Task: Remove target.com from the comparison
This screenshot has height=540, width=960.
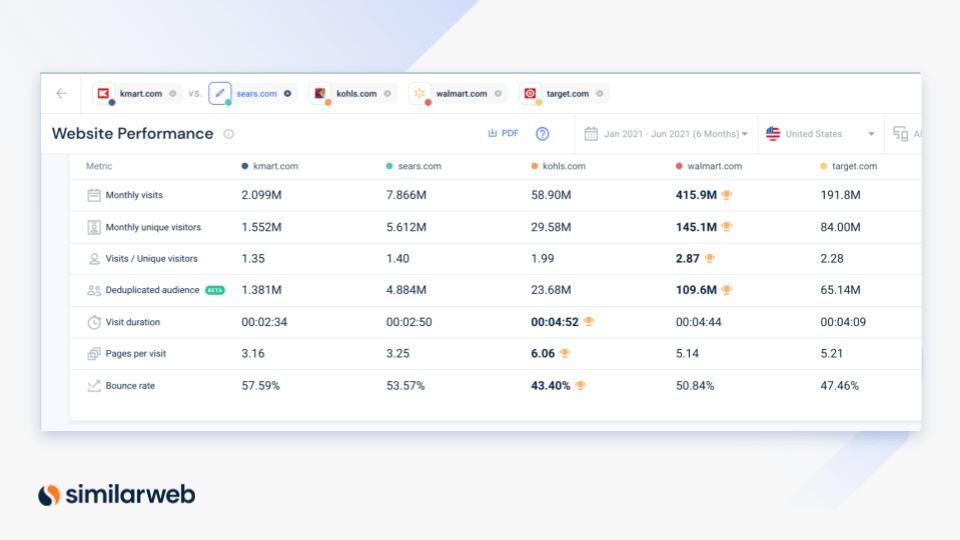Action: 600,94
